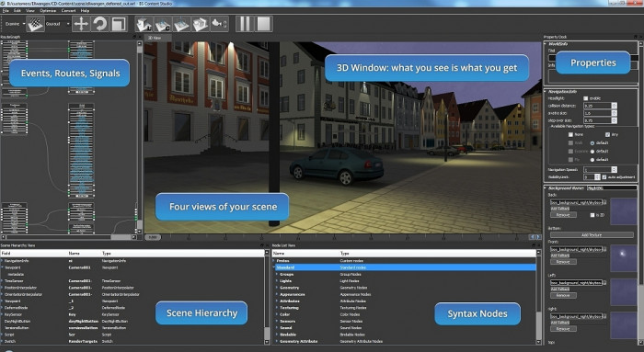644x352 pixels.
Task: Click the rotate arrow toolbar icon
Action: pos(99,24)
